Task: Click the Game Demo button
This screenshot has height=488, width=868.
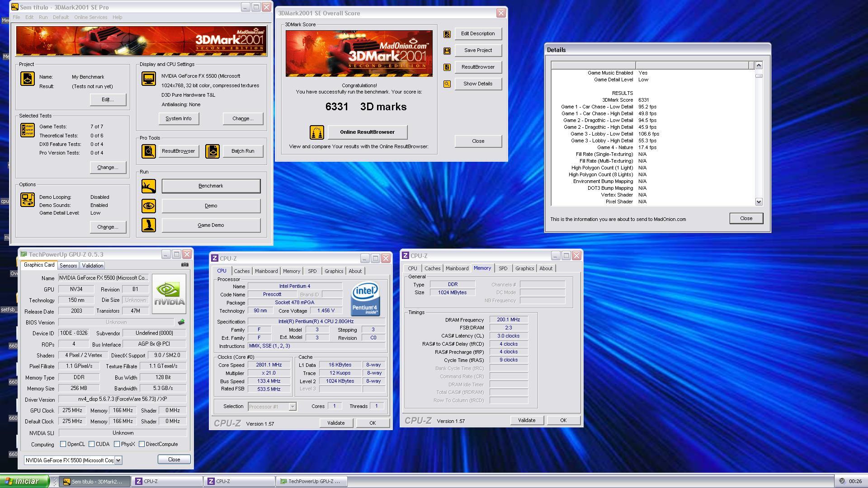Action: point(211,225)
